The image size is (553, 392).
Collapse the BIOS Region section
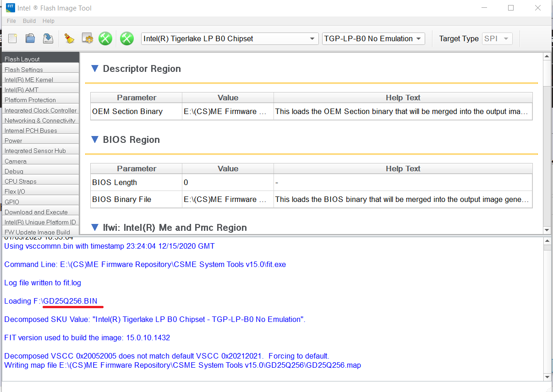95,140
